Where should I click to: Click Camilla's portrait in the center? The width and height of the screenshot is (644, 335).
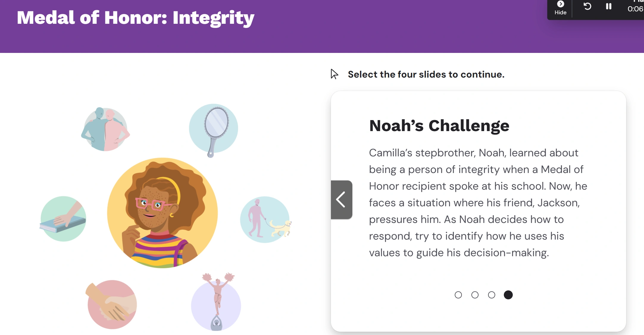coord(162,213)
